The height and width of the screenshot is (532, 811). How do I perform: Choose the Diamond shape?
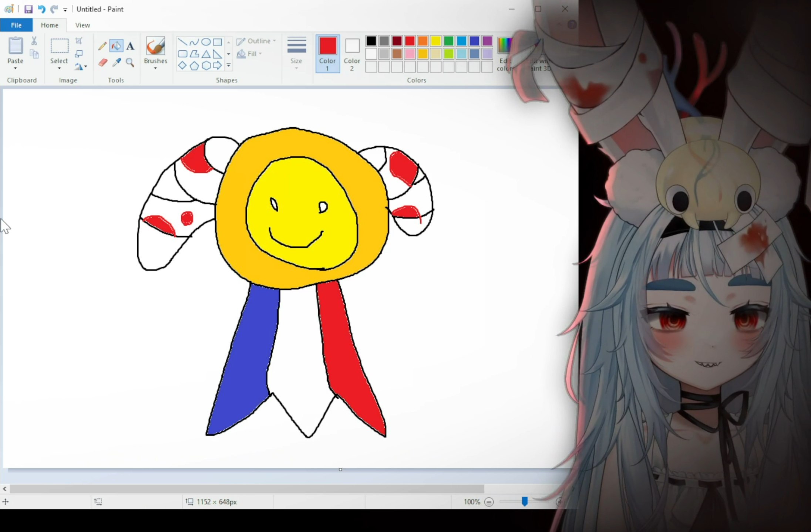click(x=182, y=66)
